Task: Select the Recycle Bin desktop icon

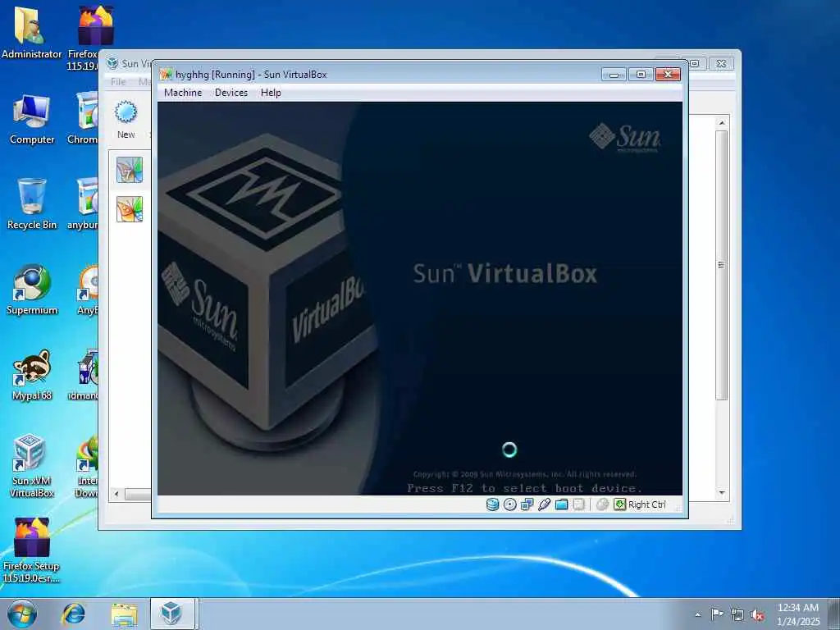Action: click(x=32, y=204)
